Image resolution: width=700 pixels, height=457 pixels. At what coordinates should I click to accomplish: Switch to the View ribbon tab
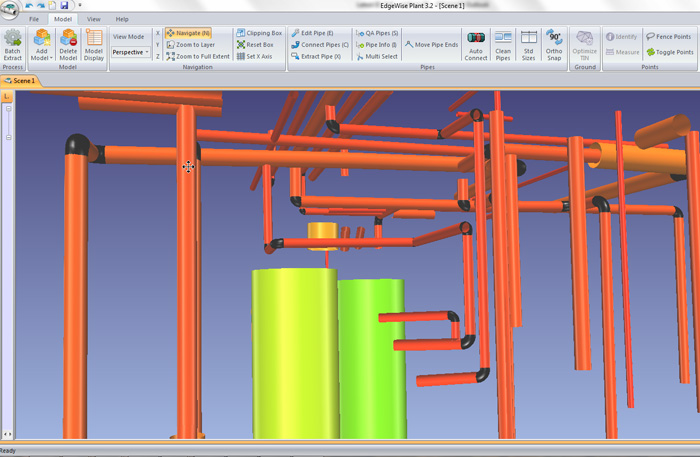pos(93,19)
